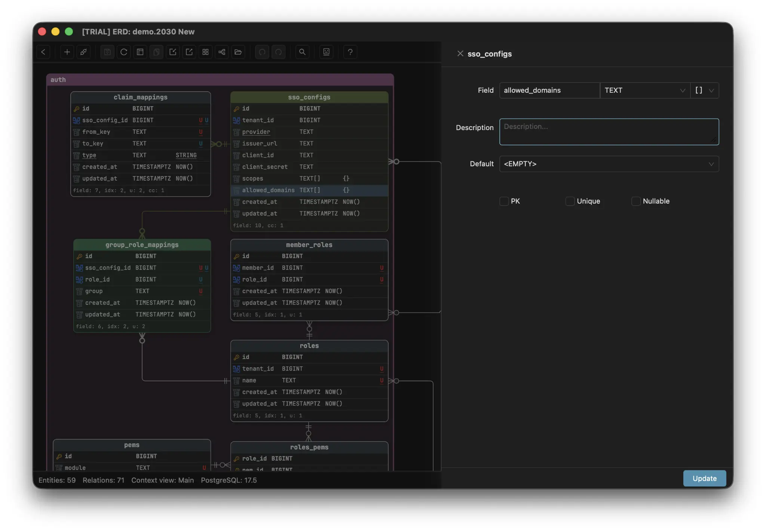Image resolution: width=766 pixels, height=532 pixels.
Task: Click the face feedback toolbar icon
Action: 326,52
